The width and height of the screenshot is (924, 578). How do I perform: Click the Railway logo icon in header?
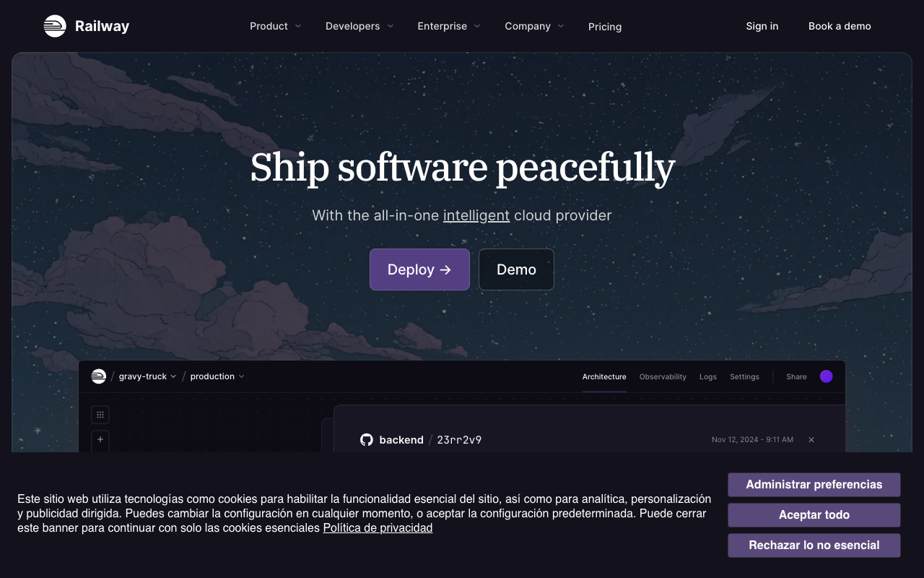[55, 26]
